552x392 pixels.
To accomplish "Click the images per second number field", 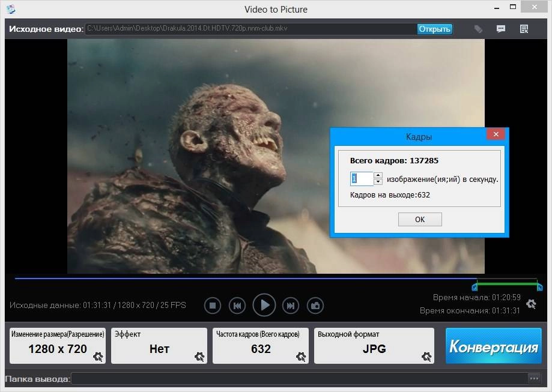I will pyautogui.click(x=362, y=179).
